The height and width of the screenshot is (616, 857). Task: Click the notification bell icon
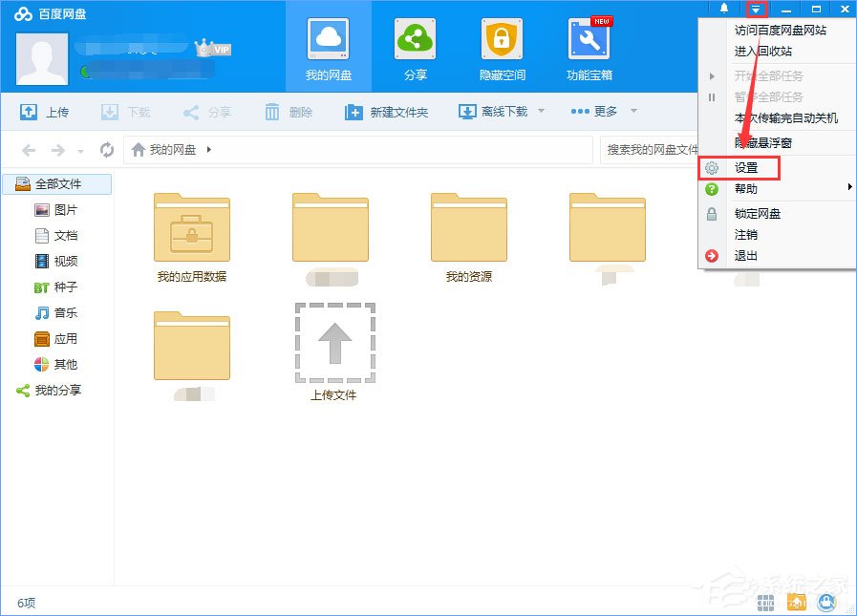point(723,9)
